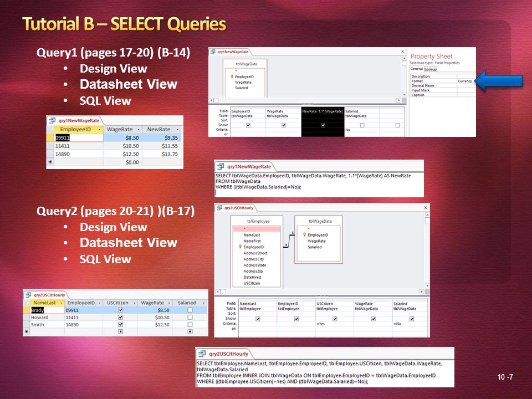532x399 pixels.
Task: Click the Smith cell in NameLast column
Action: click(x=47, y=324)
